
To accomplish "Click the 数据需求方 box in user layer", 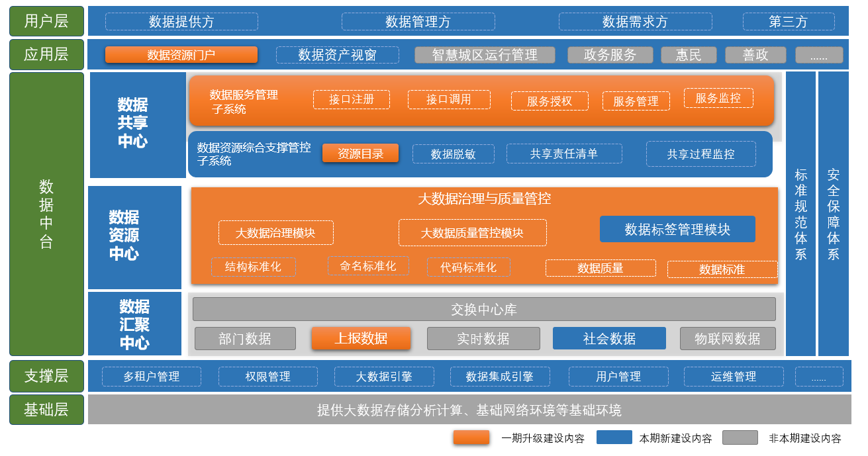I will pos(634,22).
